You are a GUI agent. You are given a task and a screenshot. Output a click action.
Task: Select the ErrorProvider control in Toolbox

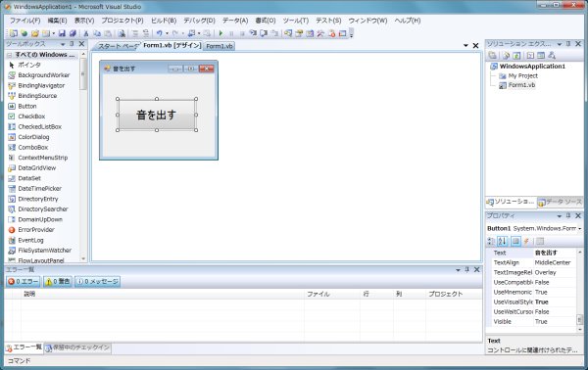36,230
